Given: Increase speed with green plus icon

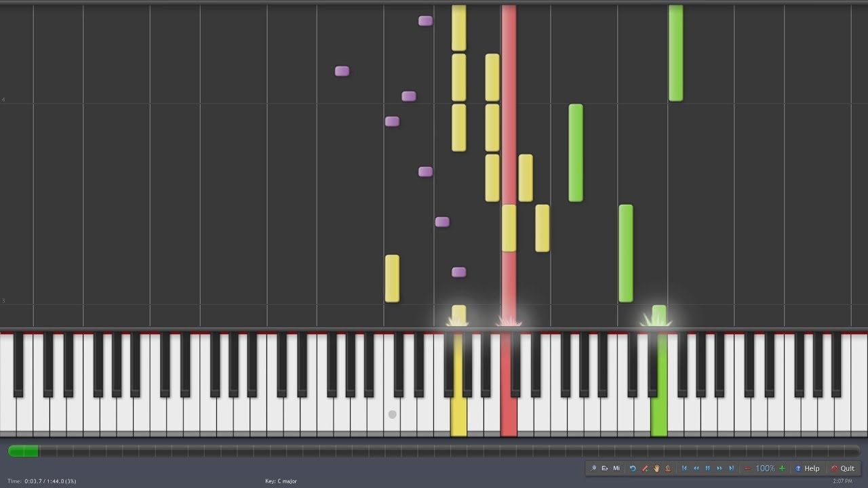Looking at the screenshot, I should tap(782, 468).
